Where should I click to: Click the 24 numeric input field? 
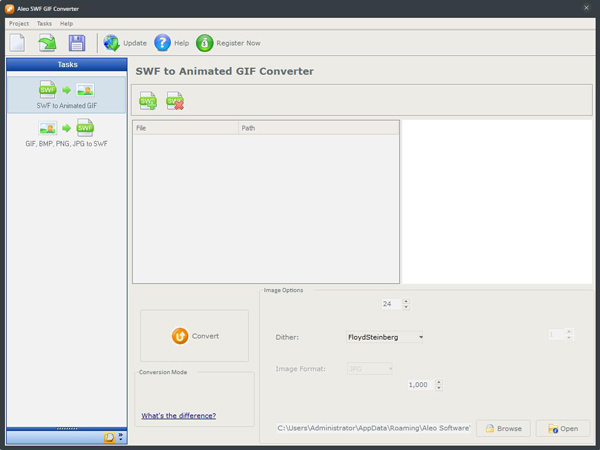click(391, 304)
